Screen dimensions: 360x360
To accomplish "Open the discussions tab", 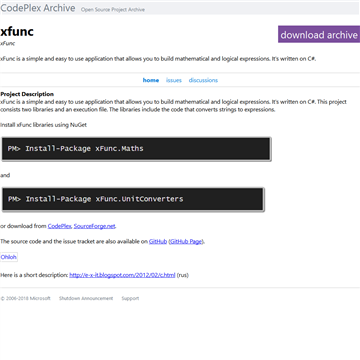I will (203, 80).
